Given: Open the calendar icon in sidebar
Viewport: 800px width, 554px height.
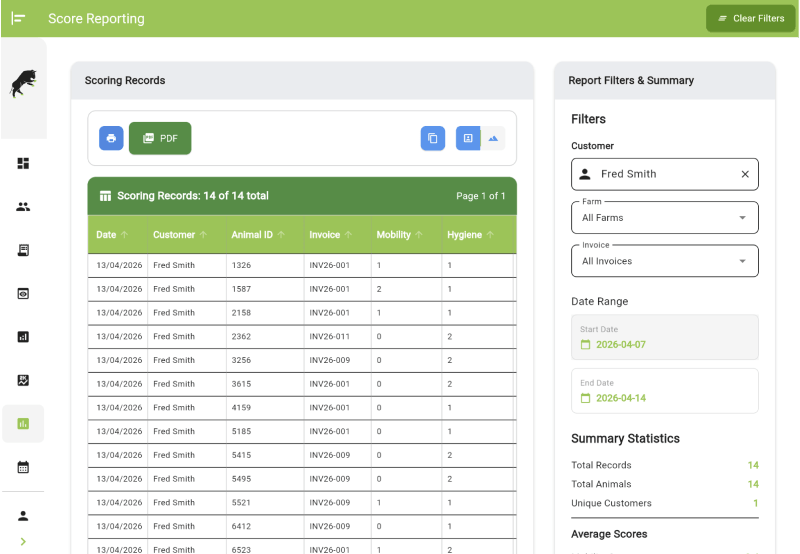Looking at the screenshot, I should 23,467.
